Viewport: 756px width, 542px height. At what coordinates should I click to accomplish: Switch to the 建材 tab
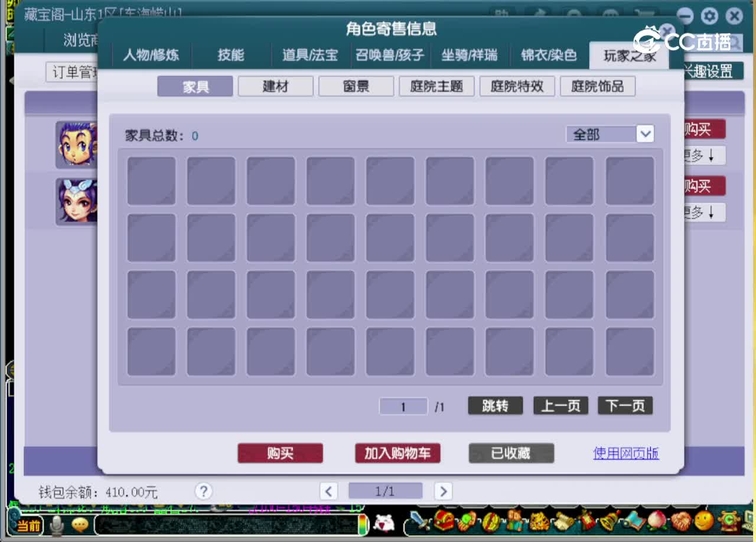[275, 86]
